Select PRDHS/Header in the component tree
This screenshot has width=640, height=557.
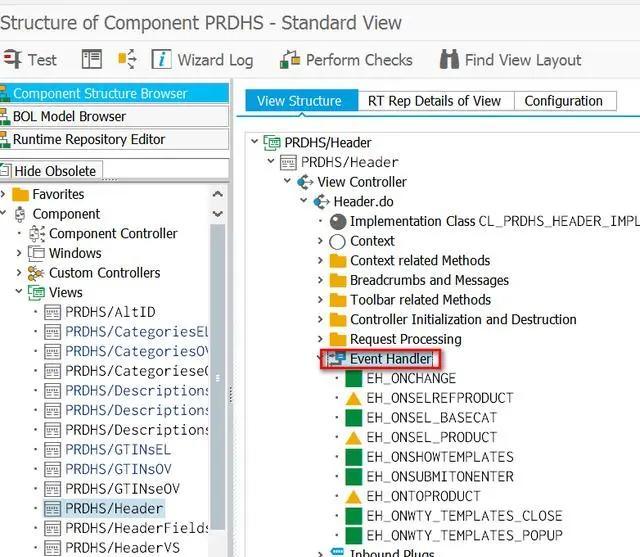114,508
